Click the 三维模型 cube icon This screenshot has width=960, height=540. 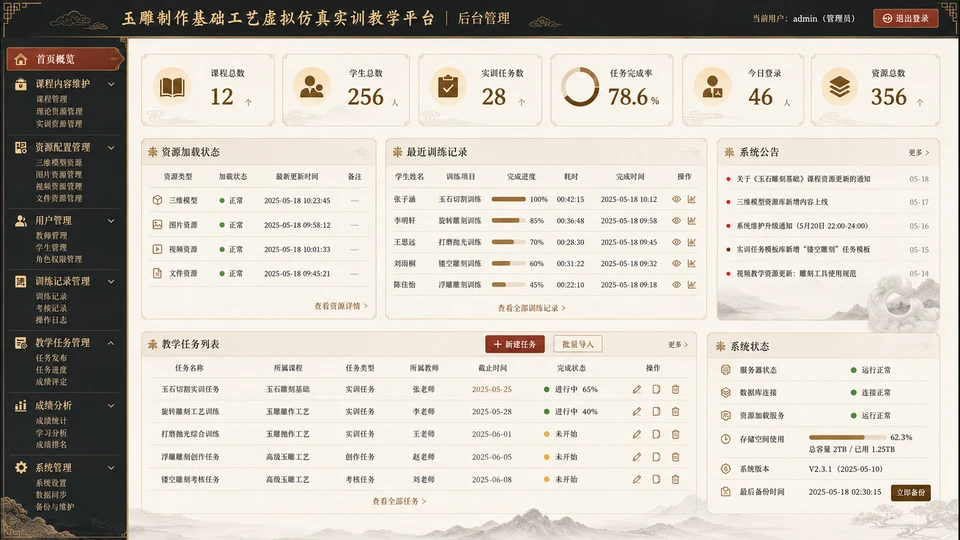tap(157, 200)
